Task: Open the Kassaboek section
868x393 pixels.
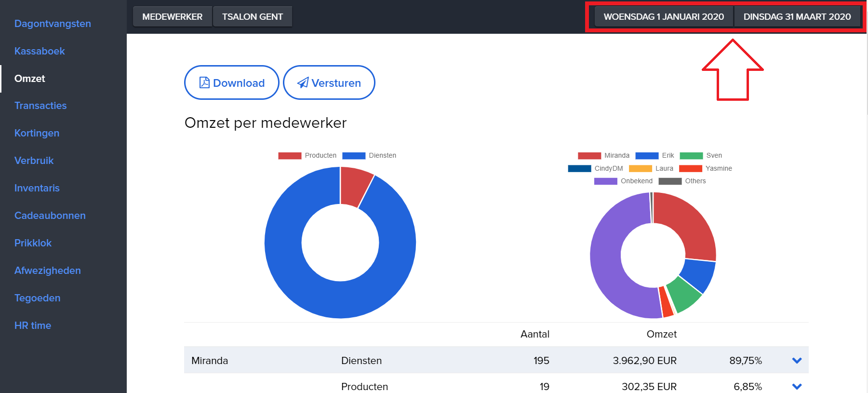Action: click(40, 51)
